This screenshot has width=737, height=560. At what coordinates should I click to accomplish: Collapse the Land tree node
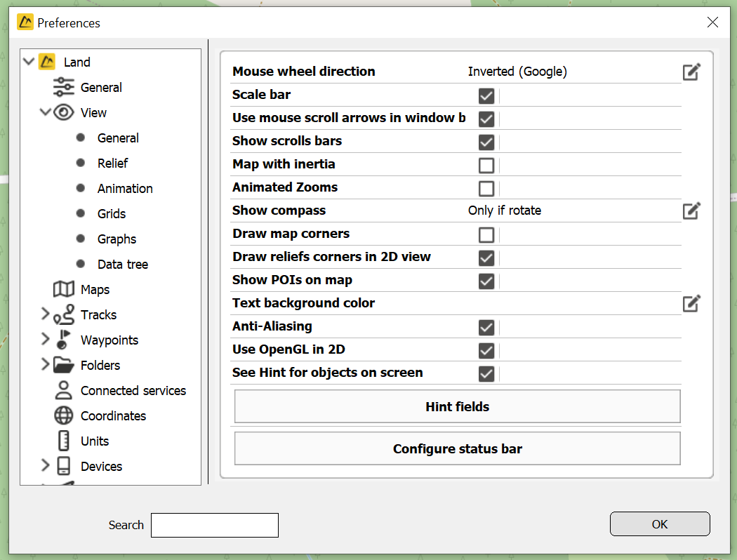point(28,62)
